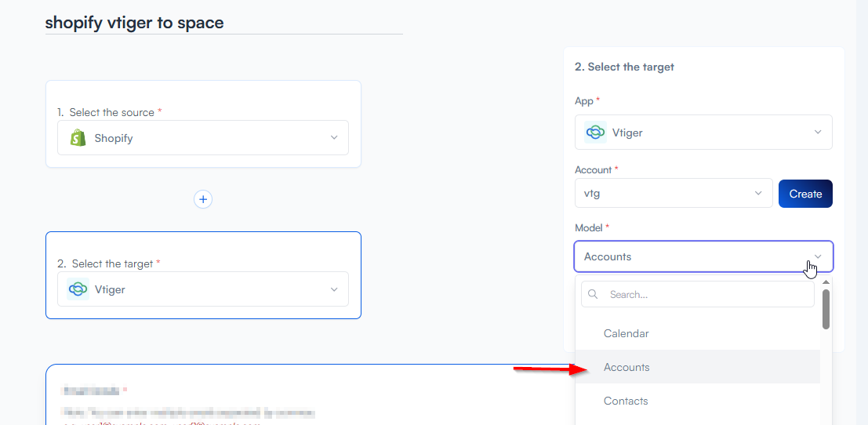Click the plus icon to add step

click(x=203, y=199)
